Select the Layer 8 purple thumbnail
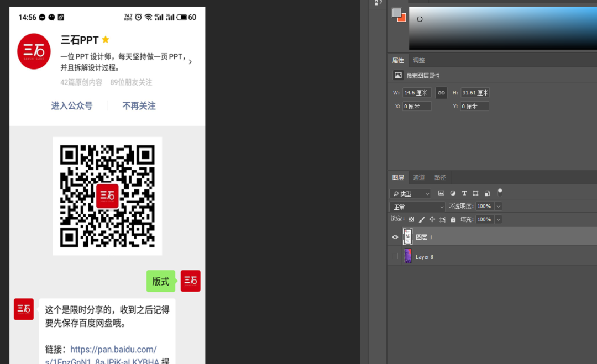Image resolution: width=597 pixels, height=364 pixels. [408, 256]
